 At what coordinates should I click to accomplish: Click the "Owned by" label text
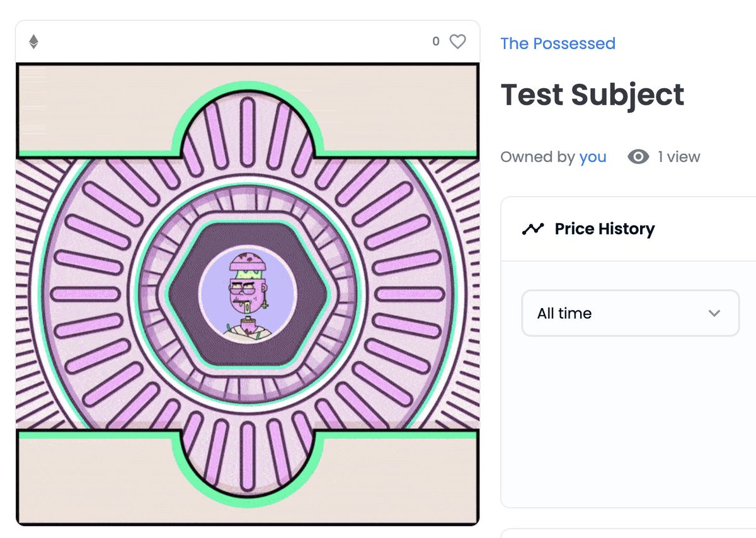(x=537, y=157)
